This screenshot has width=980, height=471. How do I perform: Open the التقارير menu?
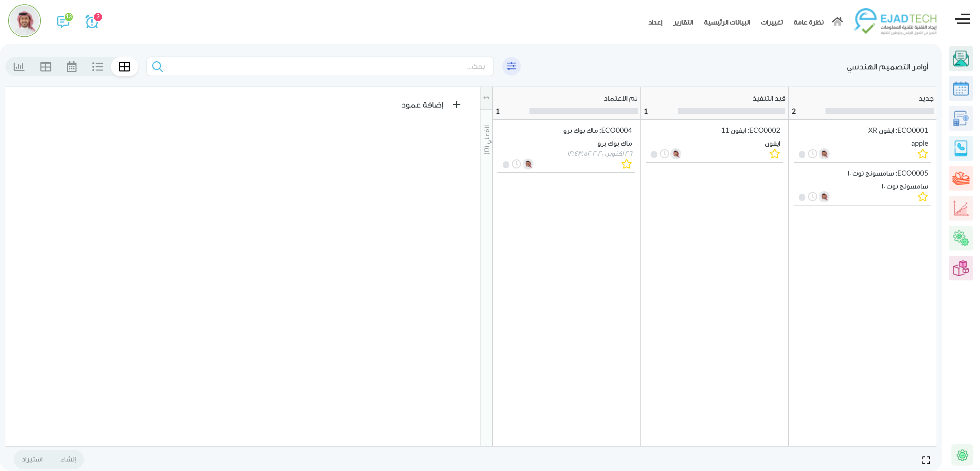(x=683, y=22)
